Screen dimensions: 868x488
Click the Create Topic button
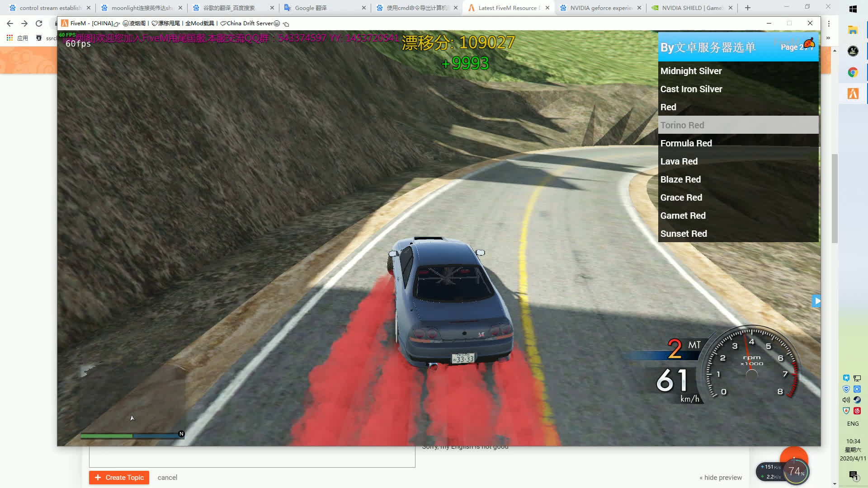pos(119,478)
